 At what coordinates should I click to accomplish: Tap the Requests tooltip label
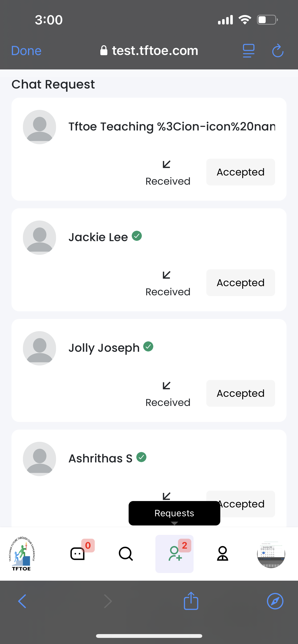(x=174, y=513)
